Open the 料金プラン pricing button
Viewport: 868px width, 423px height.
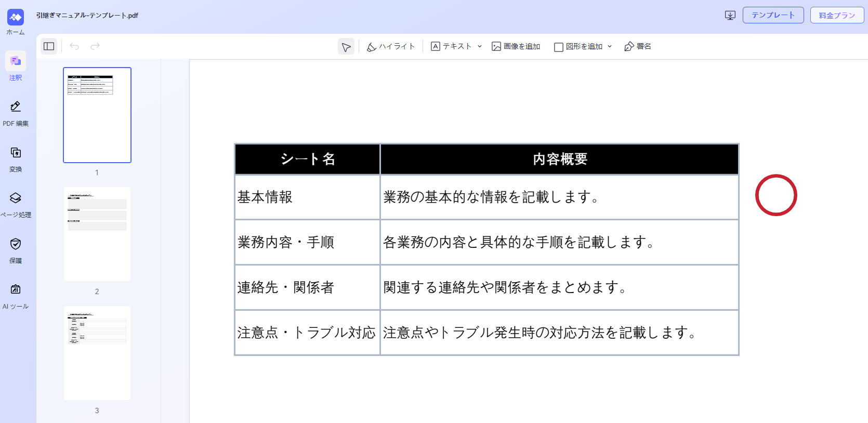coord(837,15)
